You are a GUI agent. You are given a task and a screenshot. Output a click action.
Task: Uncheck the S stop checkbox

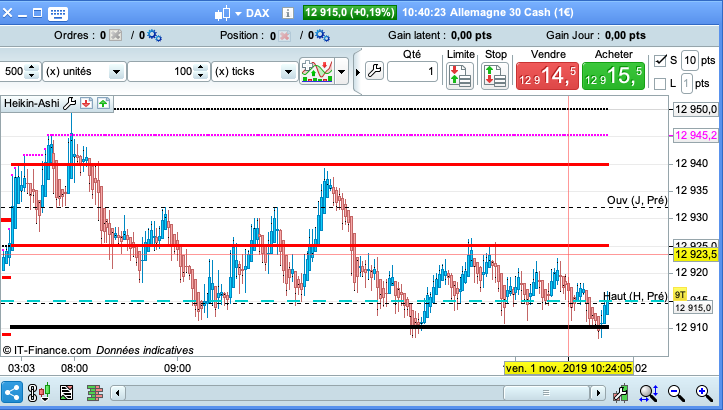click(660, 60)
